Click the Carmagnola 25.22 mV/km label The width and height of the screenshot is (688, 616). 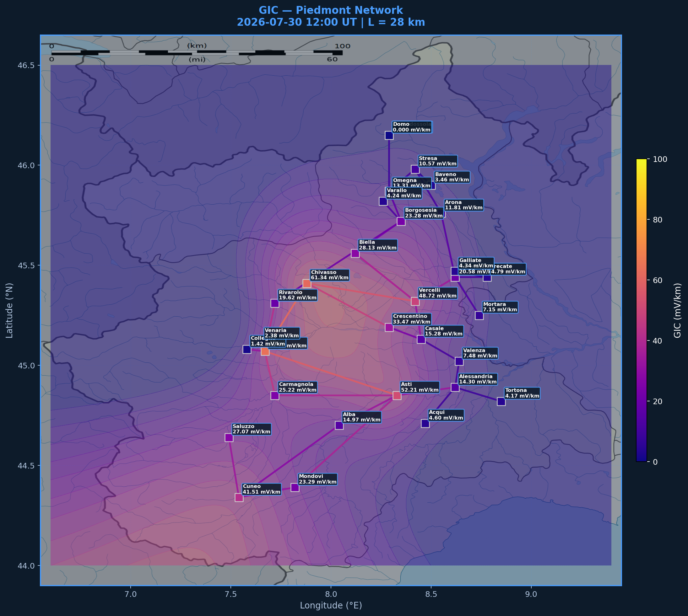[297, 387]
